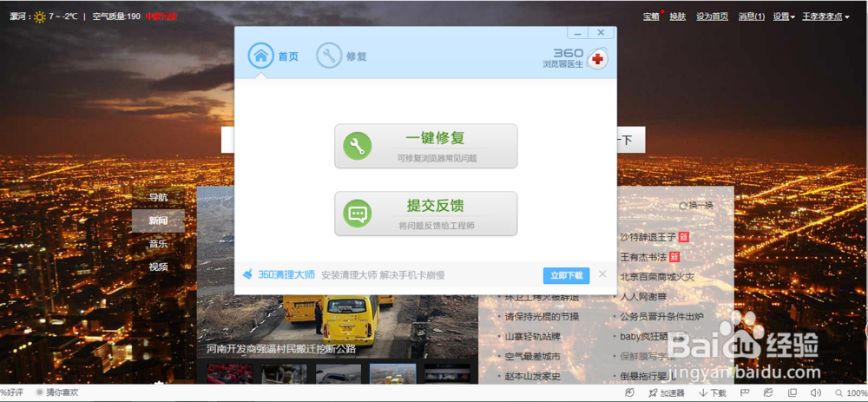Click the 换肤 skin link
Viewport: 868px width, 402px height.
pyautogui.click(x=678, y=16)
